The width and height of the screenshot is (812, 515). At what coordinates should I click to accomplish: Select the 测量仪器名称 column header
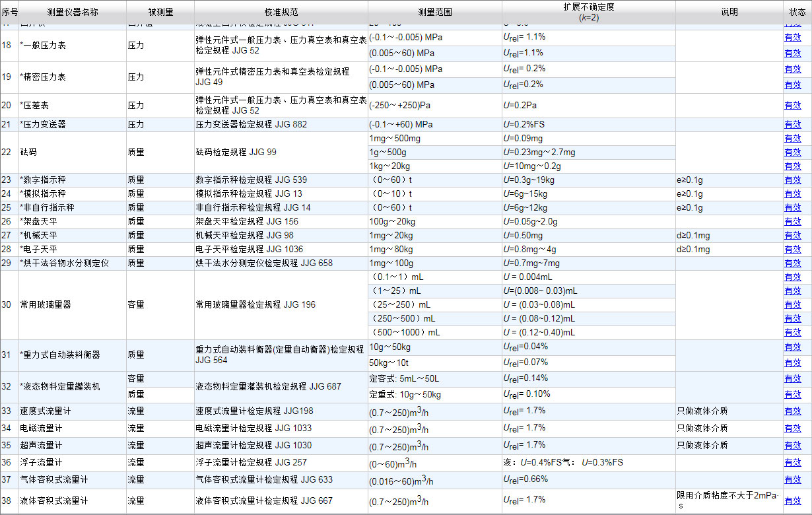coord(73,12)
